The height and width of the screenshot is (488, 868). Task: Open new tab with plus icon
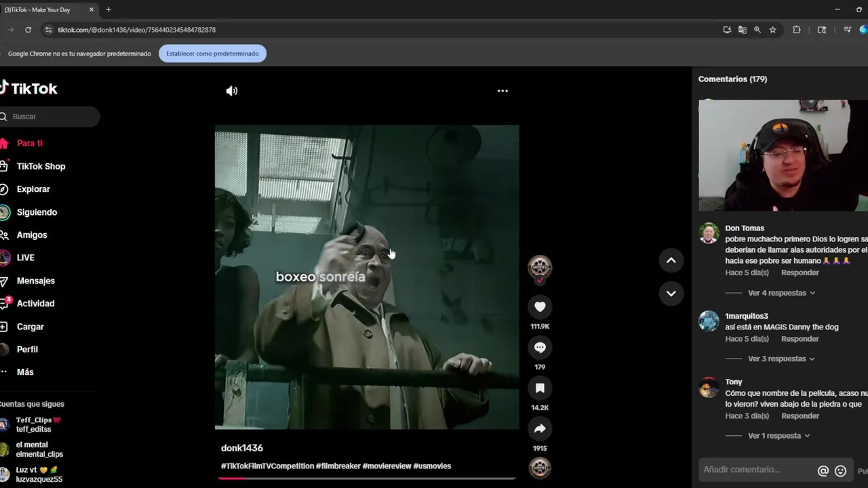coord(108,9)
